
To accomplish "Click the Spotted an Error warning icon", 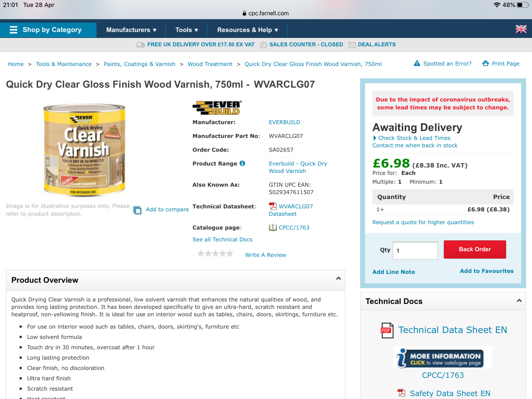I will 417,63.
